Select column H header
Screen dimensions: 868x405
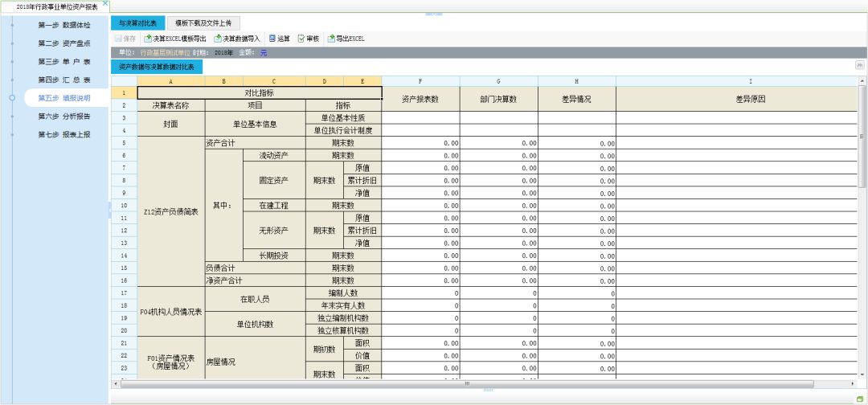(577, 81)
